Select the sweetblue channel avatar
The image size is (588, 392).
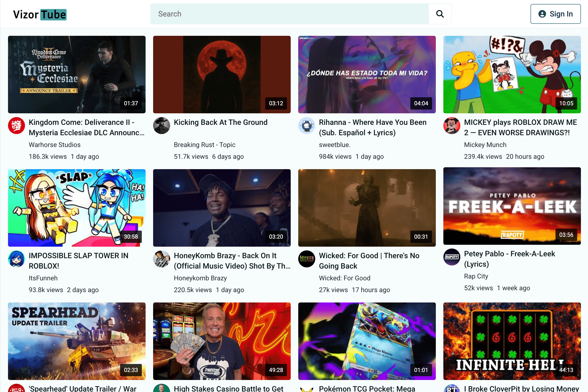[x=306, y=126]
